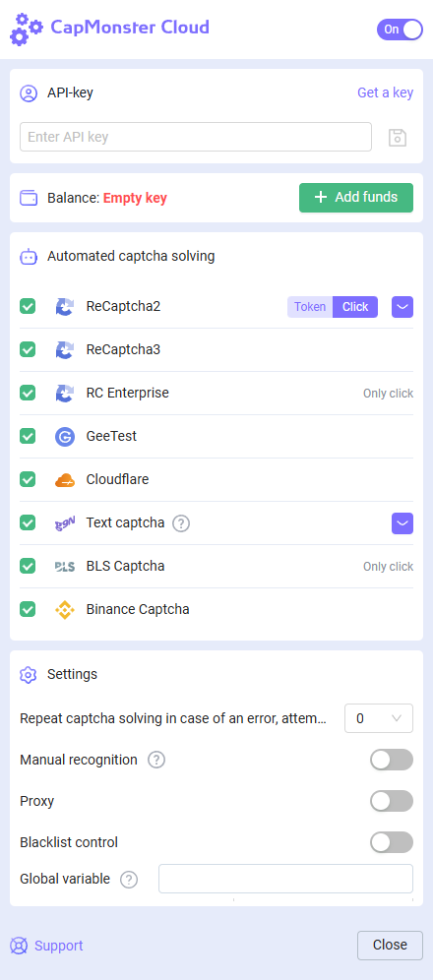Viewport: 433px width, 980px height.
Task: Open the repeat attempts dropdown
Action: pyautogui.click(x=379, y=718)
